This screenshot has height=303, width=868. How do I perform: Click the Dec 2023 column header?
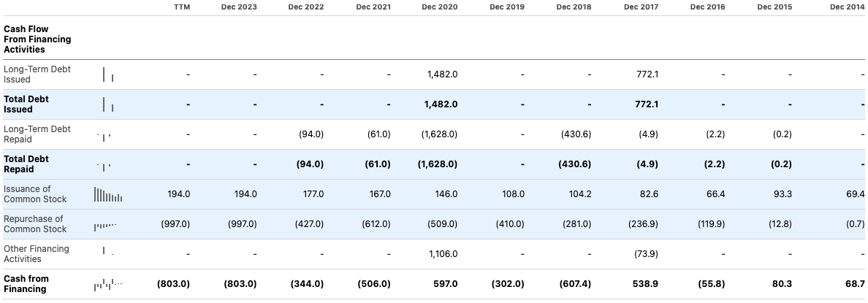tap(239, 7)
